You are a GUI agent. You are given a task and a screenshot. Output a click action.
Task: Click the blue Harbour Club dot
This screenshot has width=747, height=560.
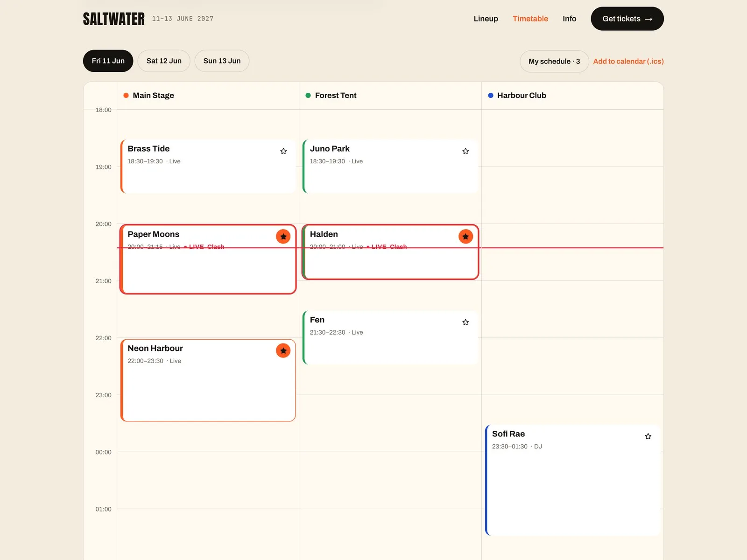[x=491, y=96]
